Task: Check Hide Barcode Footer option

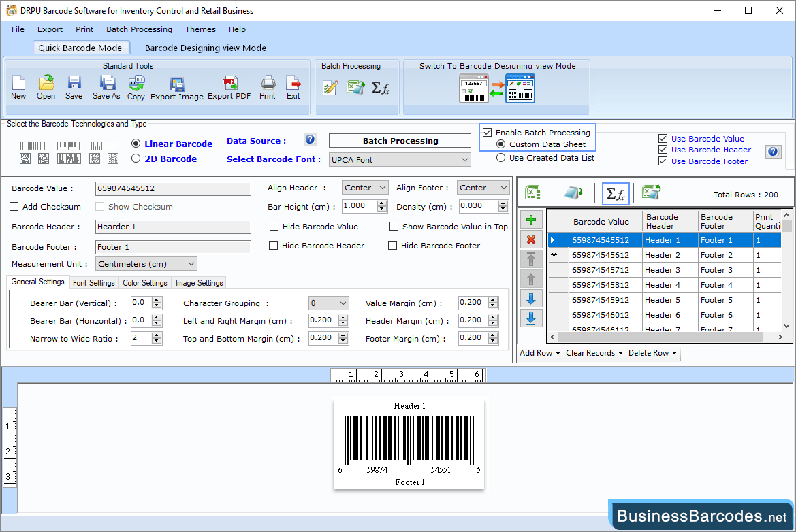Action: (392, 246)
